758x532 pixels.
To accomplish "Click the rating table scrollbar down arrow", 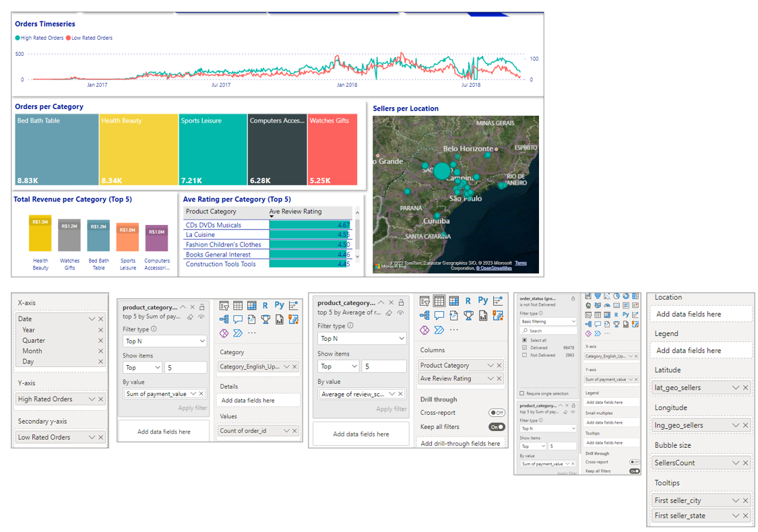I will point(357,257).
